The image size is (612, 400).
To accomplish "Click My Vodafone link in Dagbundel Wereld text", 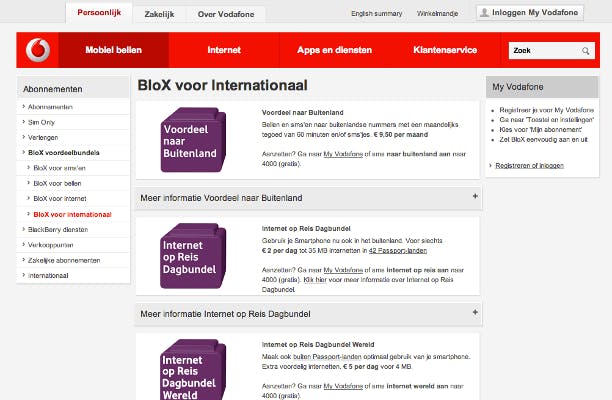I will (343, 386).
